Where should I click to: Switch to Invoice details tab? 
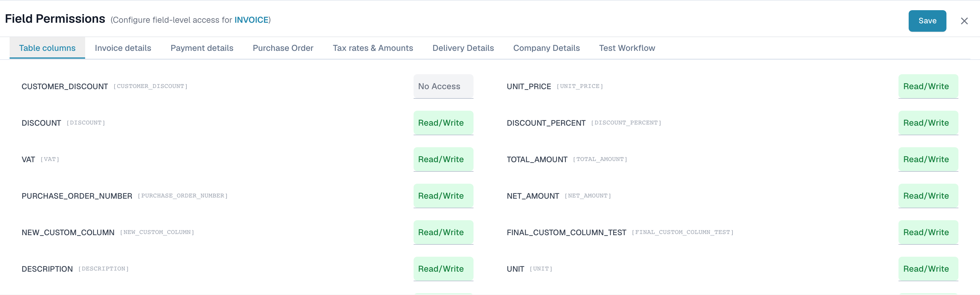123,48
